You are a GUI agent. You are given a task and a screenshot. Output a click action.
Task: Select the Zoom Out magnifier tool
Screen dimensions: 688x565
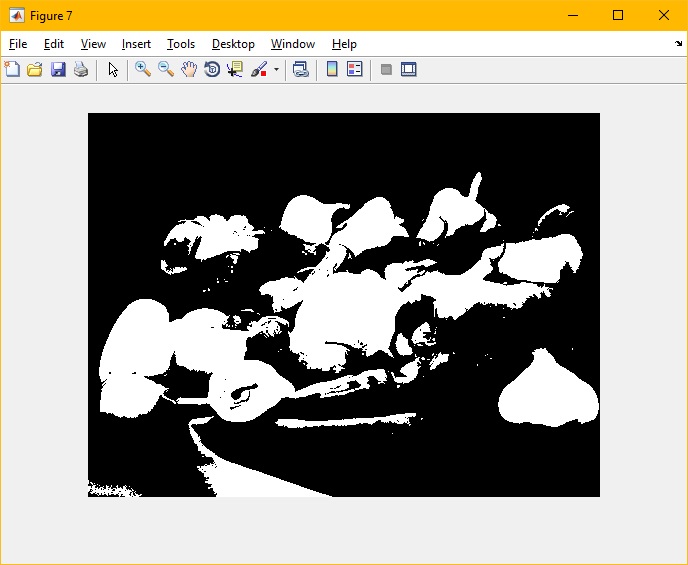[166, 69]
